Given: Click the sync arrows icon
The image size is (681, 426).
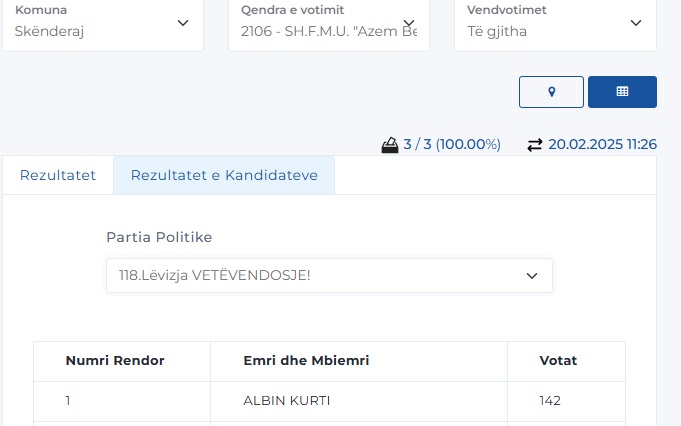Looking at the screenshot, I should pyautogui.click(x=535, y=145).
